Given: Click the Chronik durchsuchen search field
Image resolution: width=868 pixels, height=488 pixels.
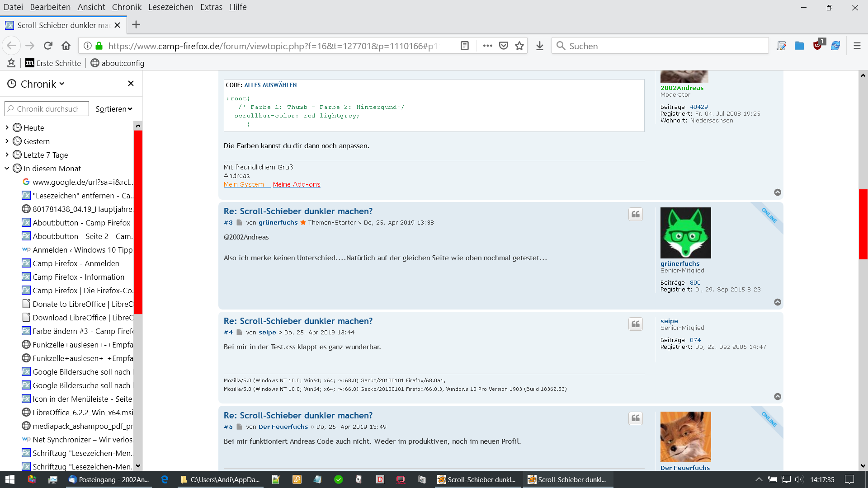Looking at the screenshot, I should pyautogui.click(x=47, y=109).
